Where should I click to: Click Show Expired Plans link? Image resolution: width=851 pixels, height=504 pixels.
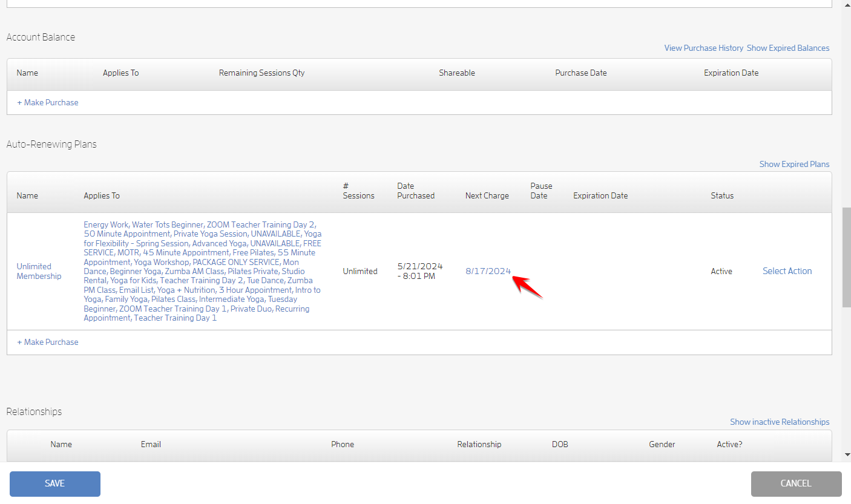tap(794, 164)
